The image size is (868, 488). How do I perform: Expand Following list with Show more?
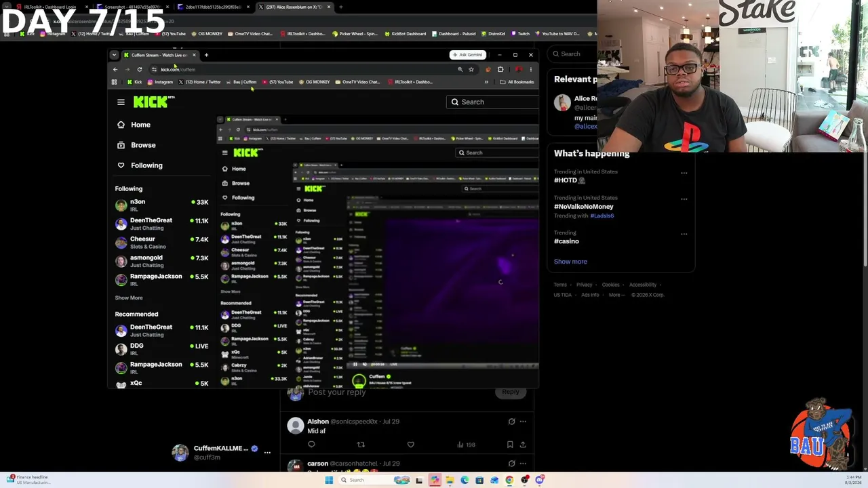[x=129, y=298]
